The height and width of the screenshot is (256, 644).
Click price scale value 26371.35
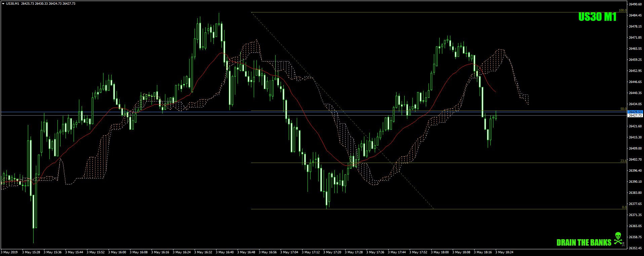[635, 215]
